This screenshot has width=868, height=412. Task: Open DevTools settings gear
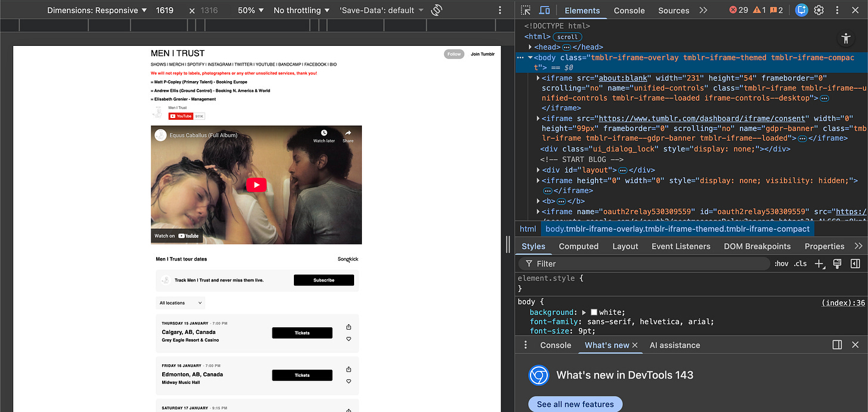(819, 10)
